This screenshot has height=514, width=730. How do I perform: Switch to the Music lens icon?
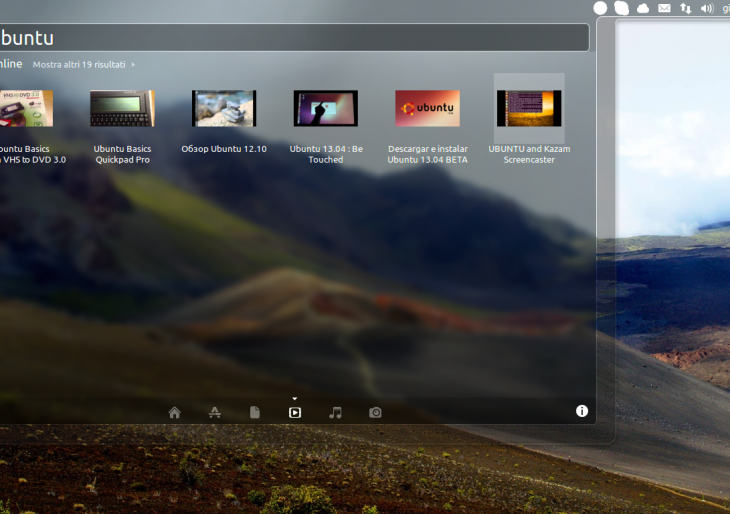335,413
